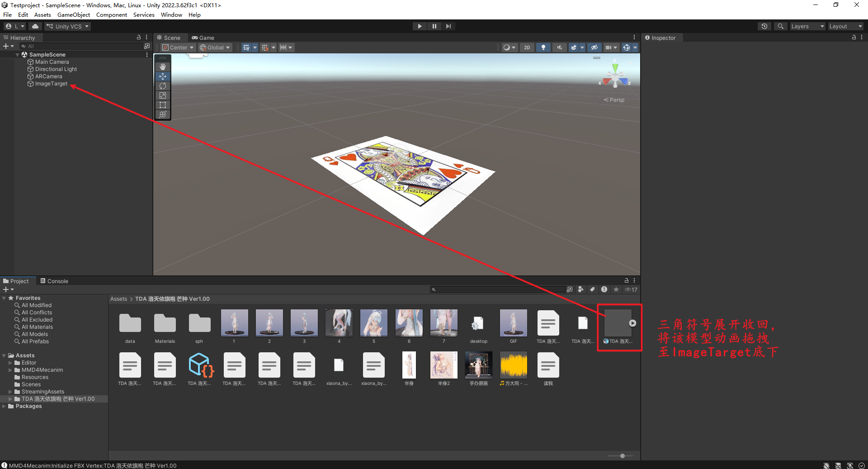The width and height of the screenshot is (868, 469).
Task: Save search with the star icon
Action: [616, 289]
